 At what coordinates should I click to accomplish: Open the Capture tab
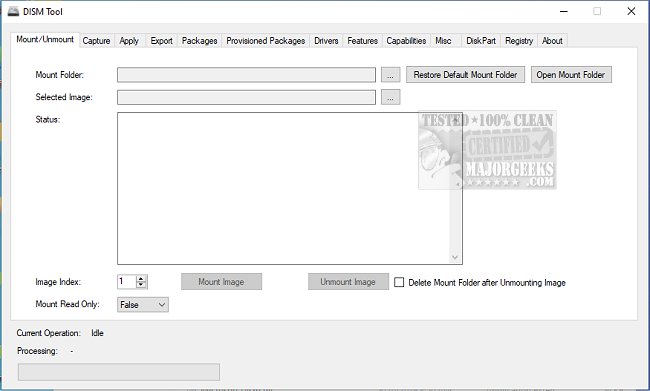tap(96, 41)
